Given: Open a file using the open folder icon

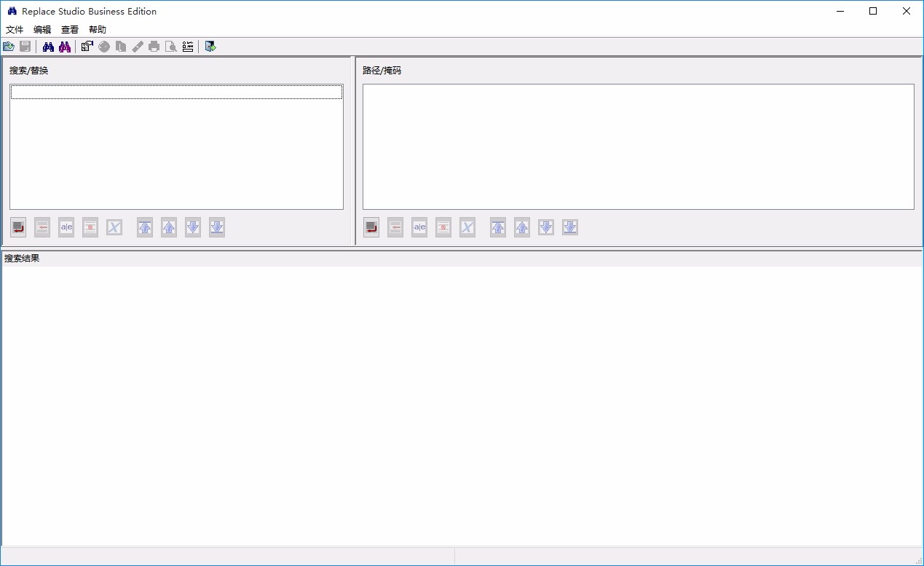Looking at the screenshot, I should point(9,46).
